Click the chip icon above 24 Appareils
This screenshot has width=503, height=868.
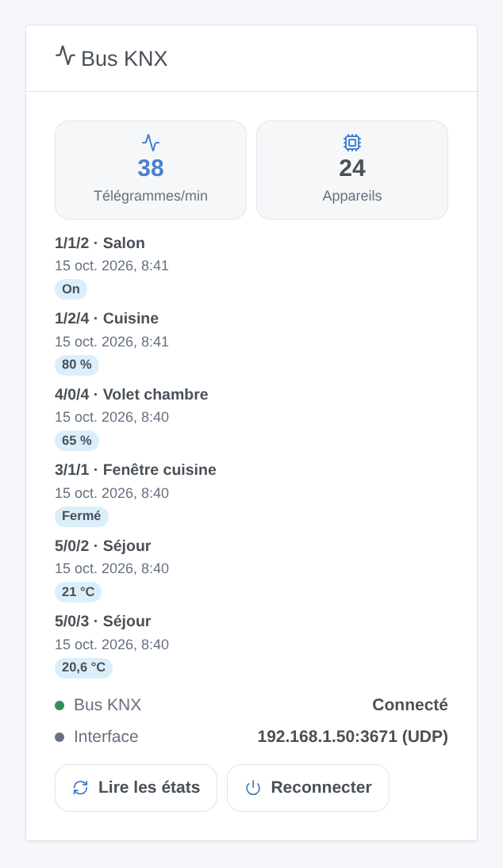352,143
